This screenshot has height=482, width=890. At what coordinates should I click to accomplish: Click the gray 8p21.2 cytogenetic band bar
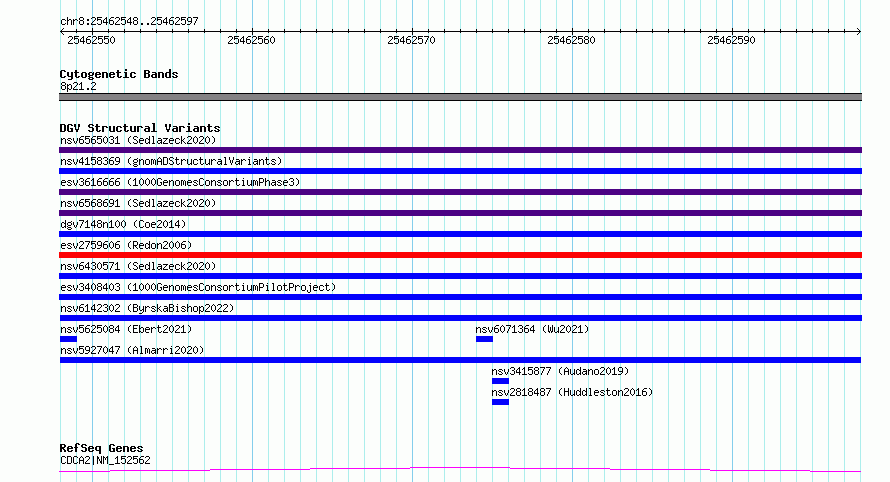[460, 97]
